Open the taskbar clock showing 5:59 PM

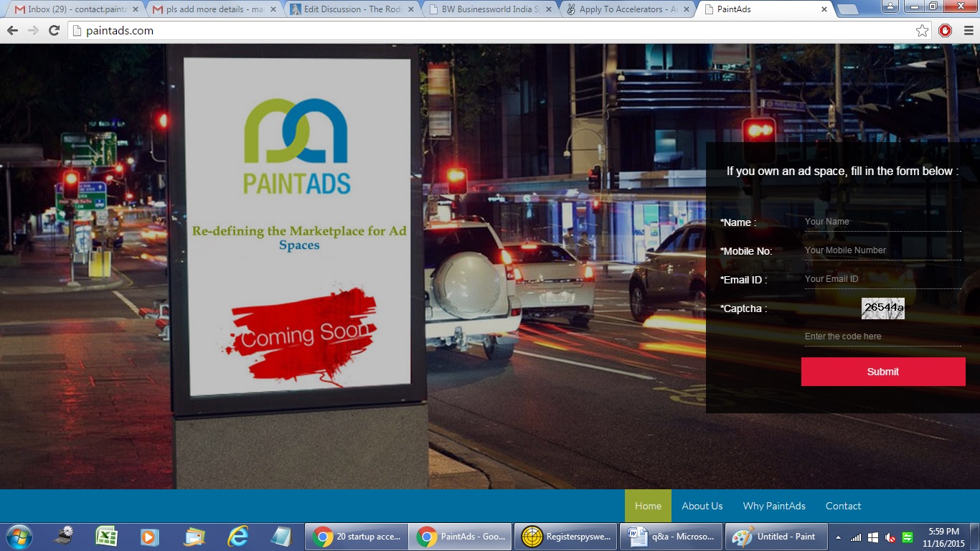[943, 537]
